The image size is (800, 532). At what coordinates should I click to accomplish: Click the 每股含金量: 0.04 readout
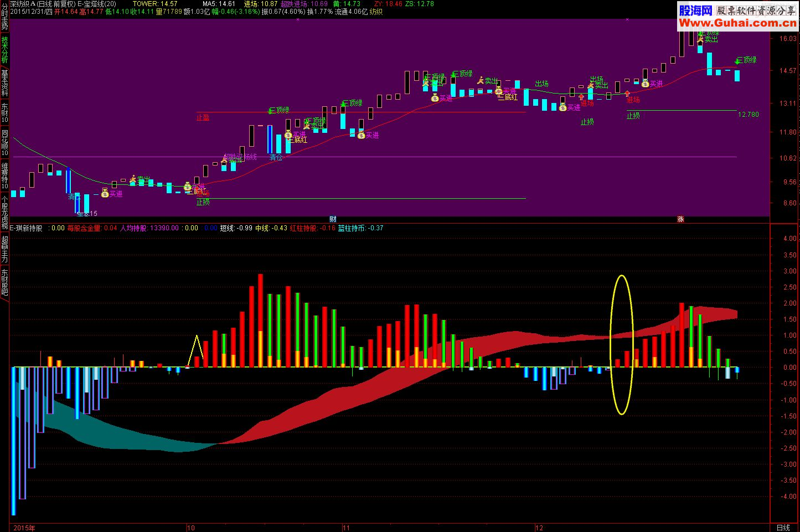point(92,228)
